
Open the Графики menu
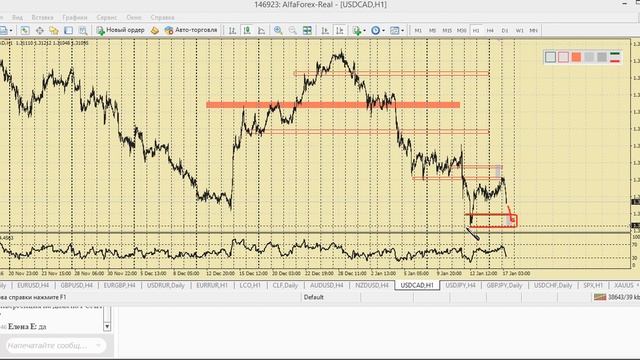75,17
